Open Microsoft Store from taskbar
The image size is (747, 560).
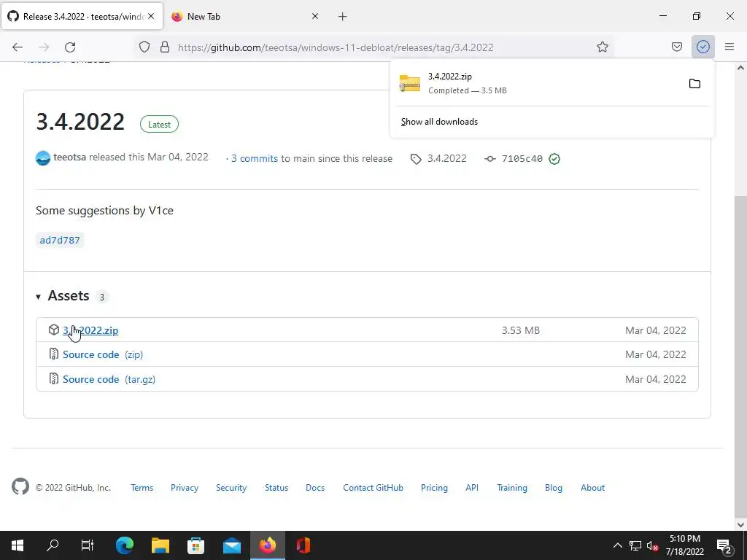196,545
